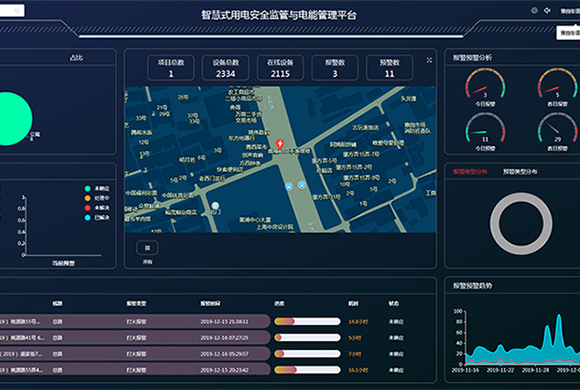Toggle the 处理中 orange legend item
Viewport: 580px width, 390px height.
tap(97, 198)
